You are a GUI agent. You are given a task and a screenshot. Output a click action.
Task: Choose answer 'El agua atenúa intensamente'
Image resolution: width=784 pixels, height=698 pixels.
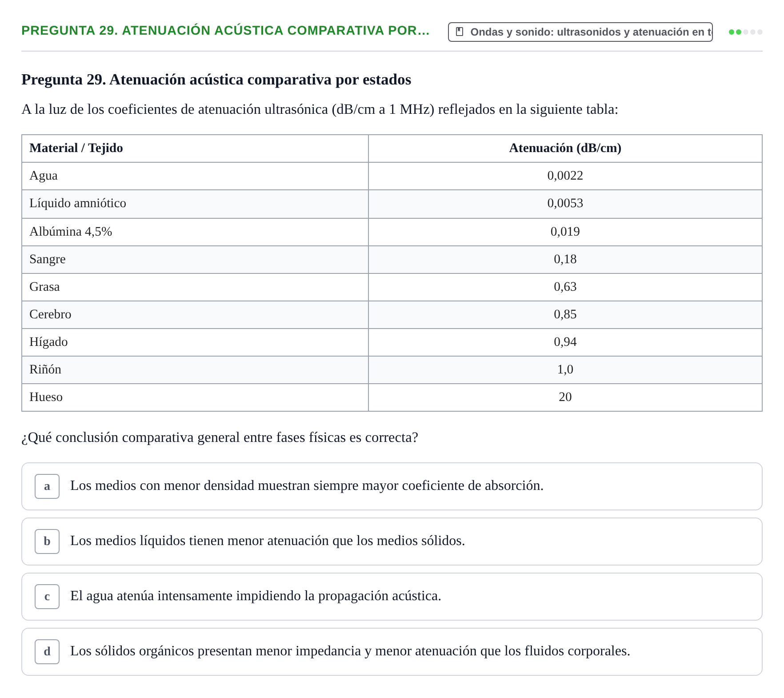coord(392,597)
